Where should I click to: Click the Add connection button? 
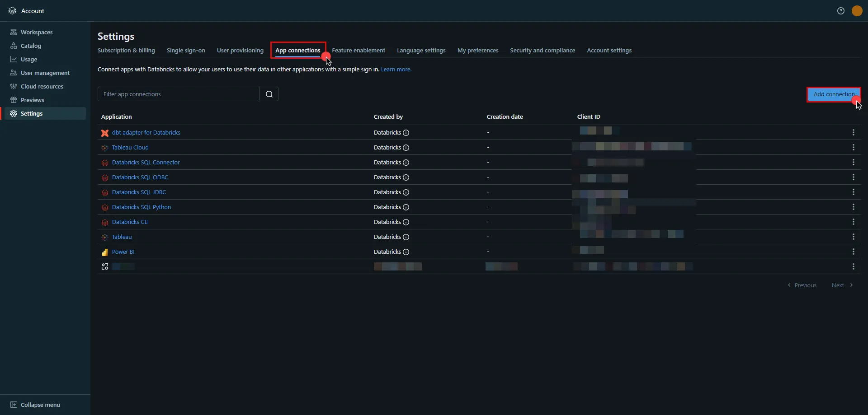[x=833, y=94]
